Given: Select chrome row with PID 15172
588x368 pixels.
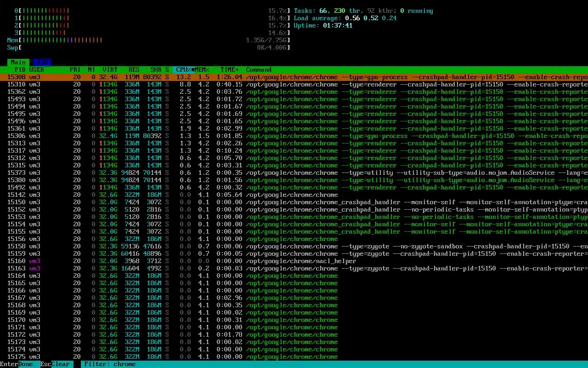Looking at the screenshot, I should 294,334.
